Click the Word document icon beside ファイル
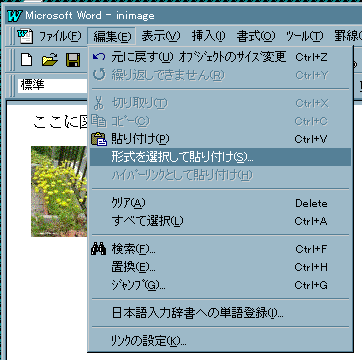Screen dimensions: 362x360 point(25,36)
